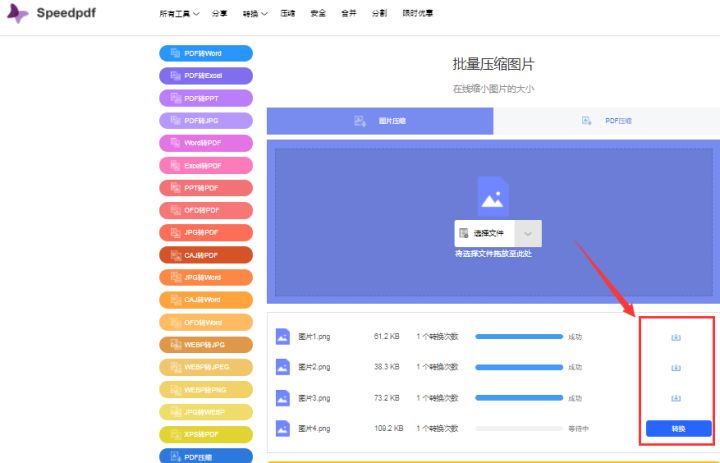Open the OFD转PDF tool

206,210
